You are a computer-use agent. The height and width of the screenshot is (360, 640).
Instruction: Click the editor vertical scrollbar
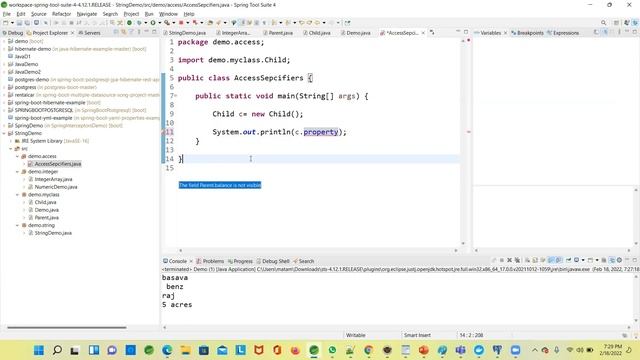pos(463,143)
